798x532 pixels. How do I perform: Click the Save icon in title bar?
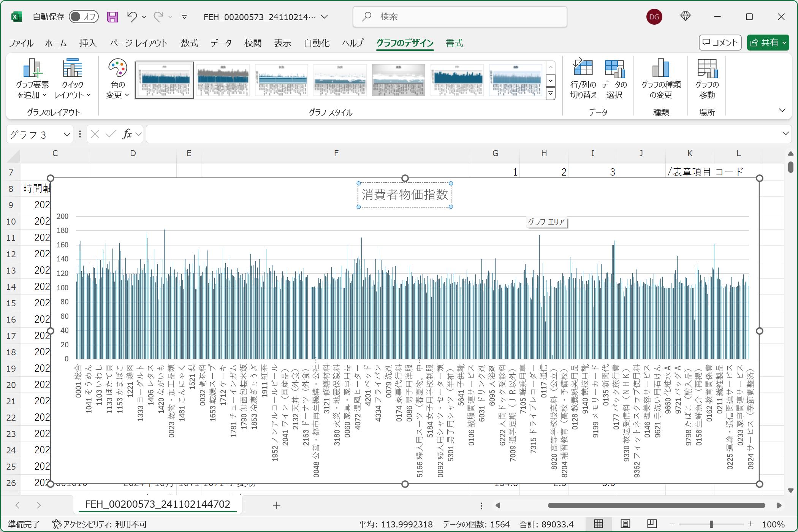click(112, 17)
